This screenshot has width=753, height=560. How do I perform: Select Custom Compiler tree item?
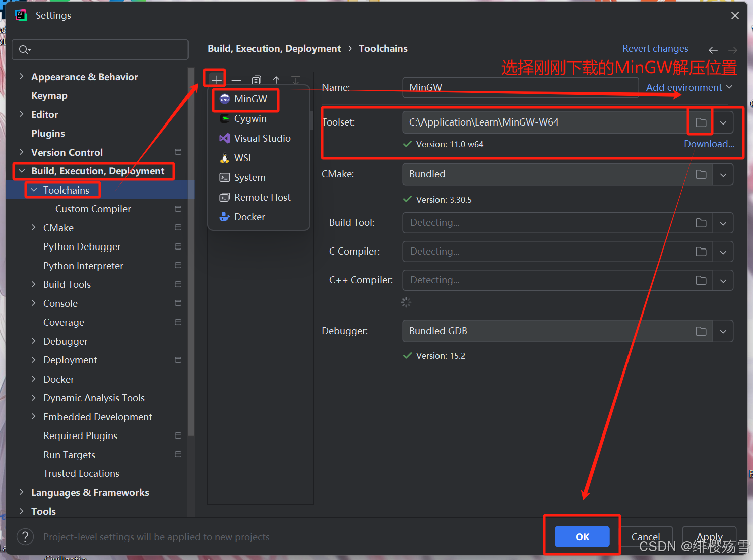click(x=93, y=209)
